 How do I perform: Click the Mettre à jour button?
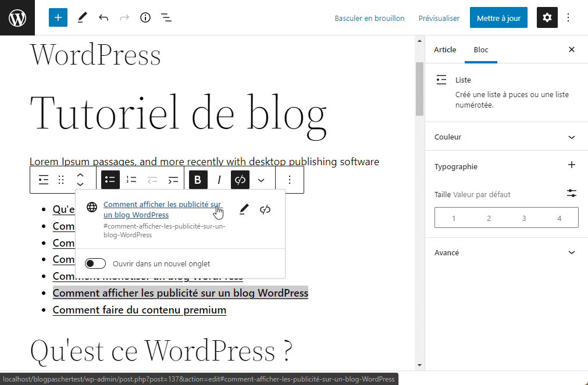pyautogui.click(x=498, y=17)
